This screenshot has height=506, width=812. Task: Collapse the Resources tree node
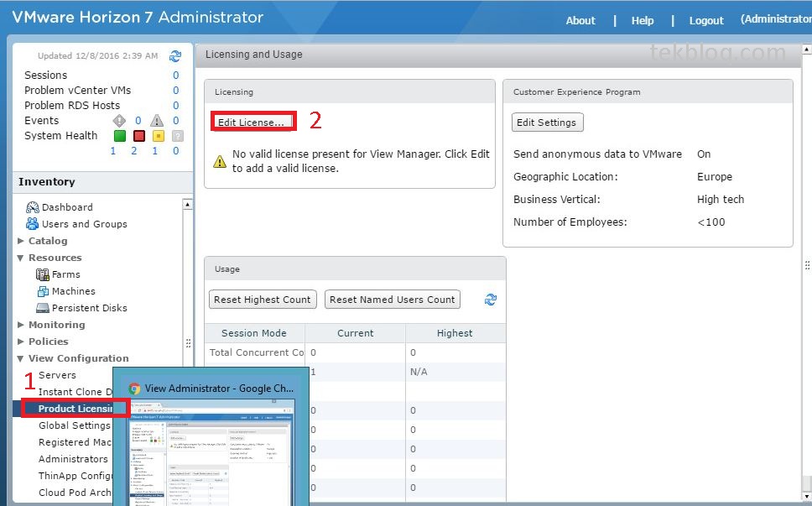click(21, 258)
